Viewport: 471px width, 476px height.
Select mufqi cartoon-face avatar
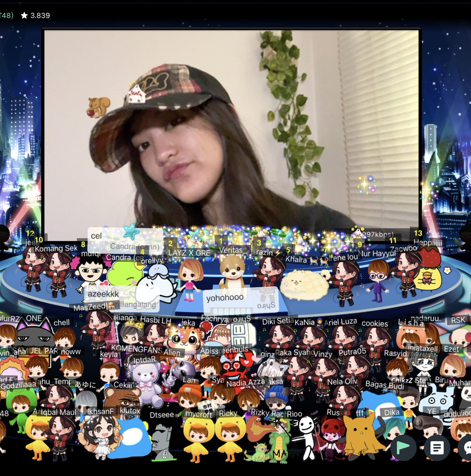92,274
